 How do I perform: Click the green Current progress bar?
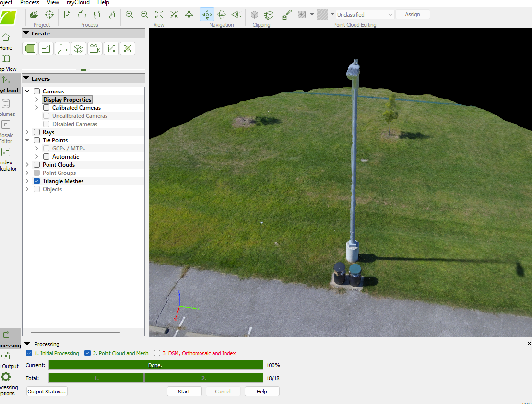(x=155, y=365)
